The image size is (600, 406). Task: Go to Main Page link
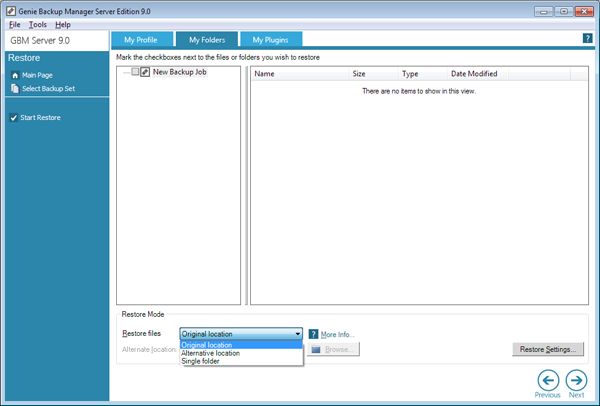click(37, 75)
